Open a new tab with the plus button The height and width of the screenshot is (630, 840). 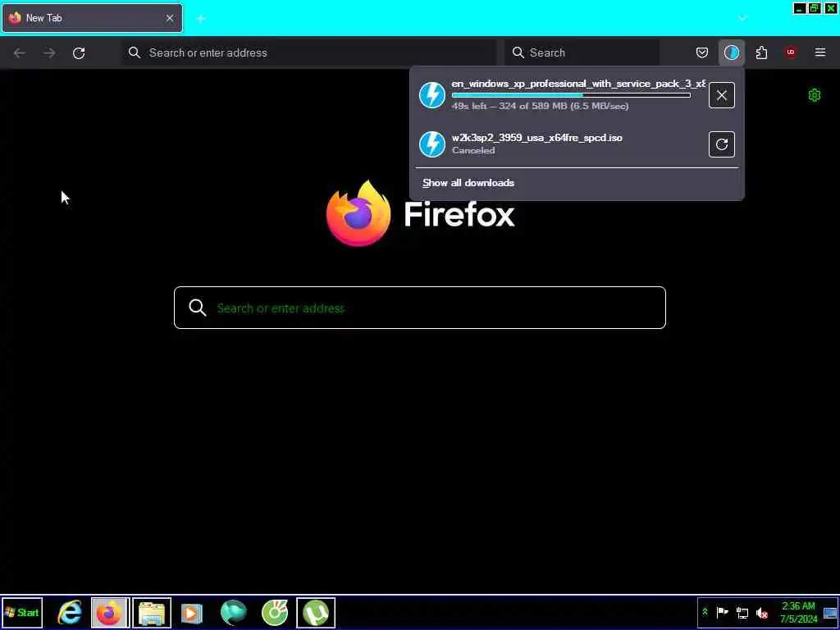tap(201, 19)
